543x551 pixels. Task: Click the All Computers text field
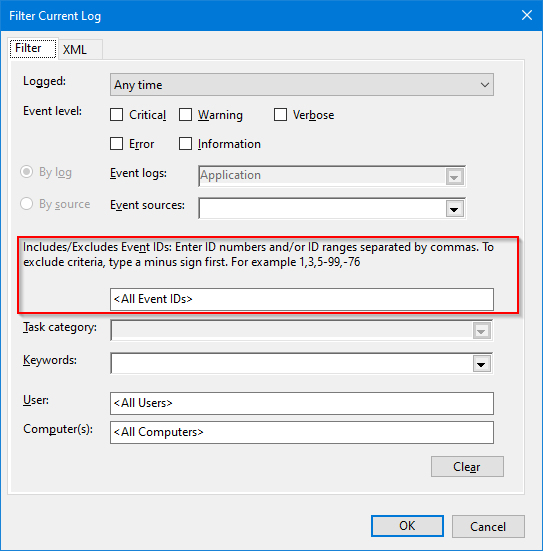pyautogui.click(x=302, y=433)
